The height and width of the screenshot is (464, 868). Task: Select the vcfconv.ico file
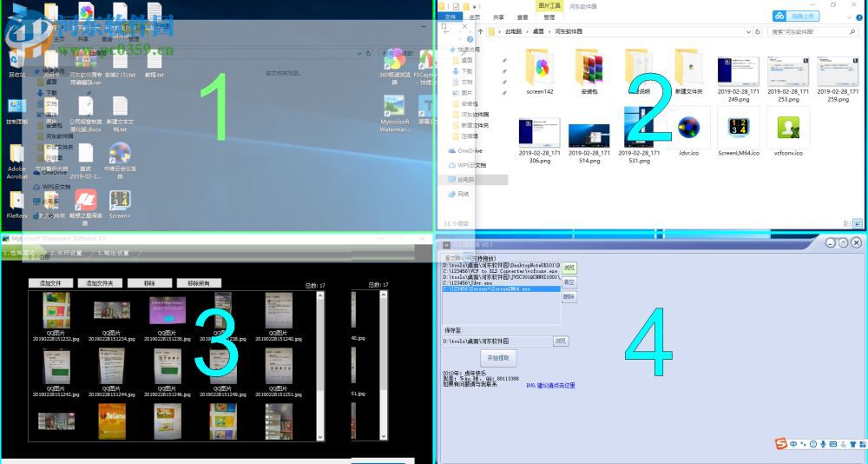click(788, 133)
